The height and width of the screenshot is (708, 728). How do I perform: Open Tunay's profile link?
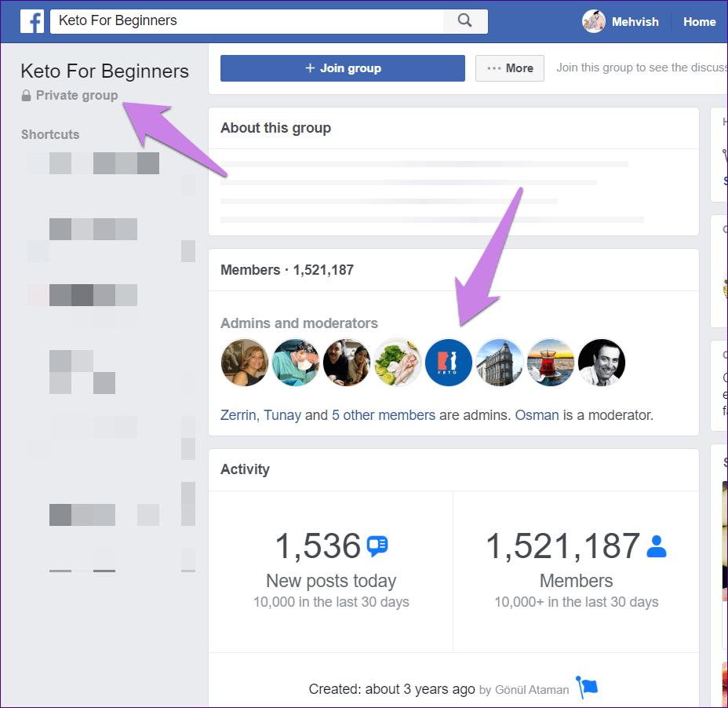coord(282,415)
